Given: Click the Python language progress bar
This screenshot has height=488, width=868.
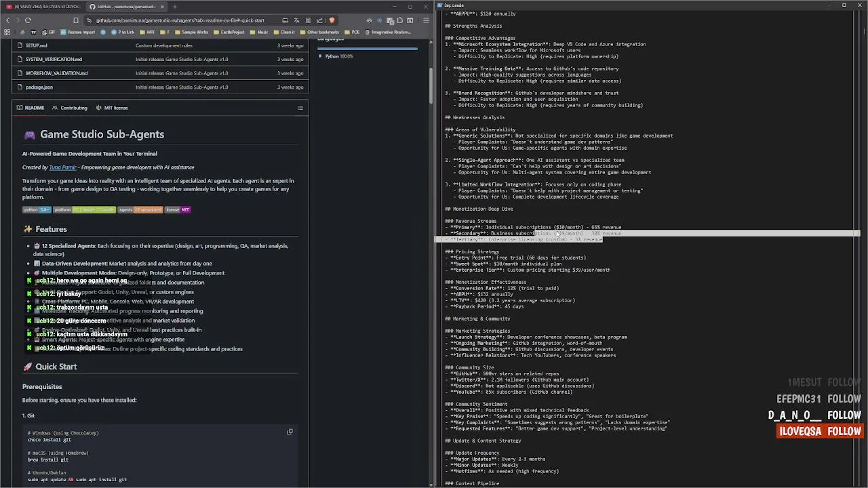Looking at the screenshot, I should [x=368, y=48].
